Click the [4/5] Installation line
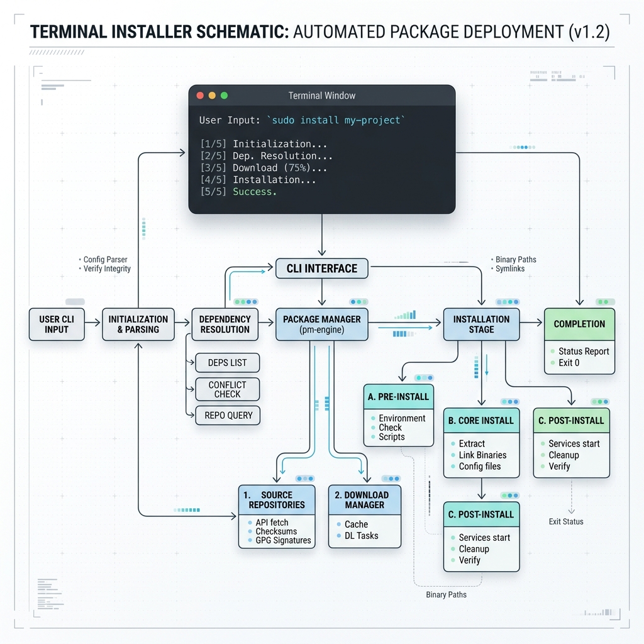The width and height of the screenshot is (644, 644). [258, 179]
